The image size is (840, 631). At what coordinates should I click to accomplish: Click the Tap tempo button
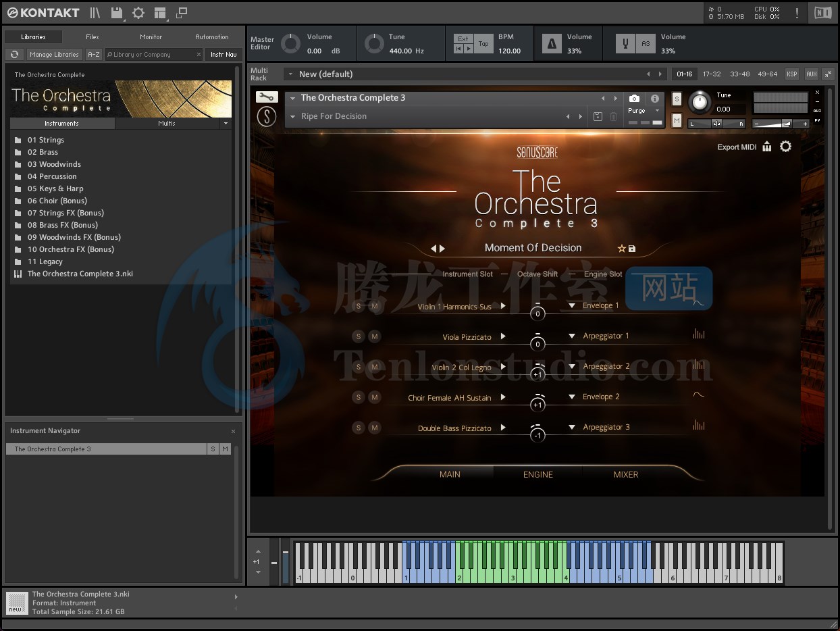483,44
